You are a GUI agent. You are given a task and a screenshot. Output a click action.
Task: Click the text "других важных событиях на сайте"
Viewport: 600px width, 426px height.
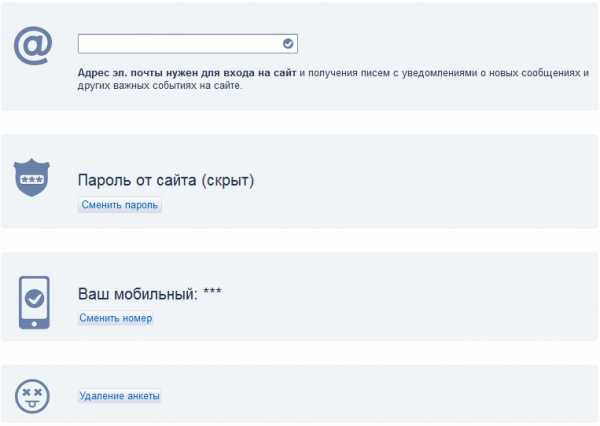pyautogui.click(x=160, y=86)
